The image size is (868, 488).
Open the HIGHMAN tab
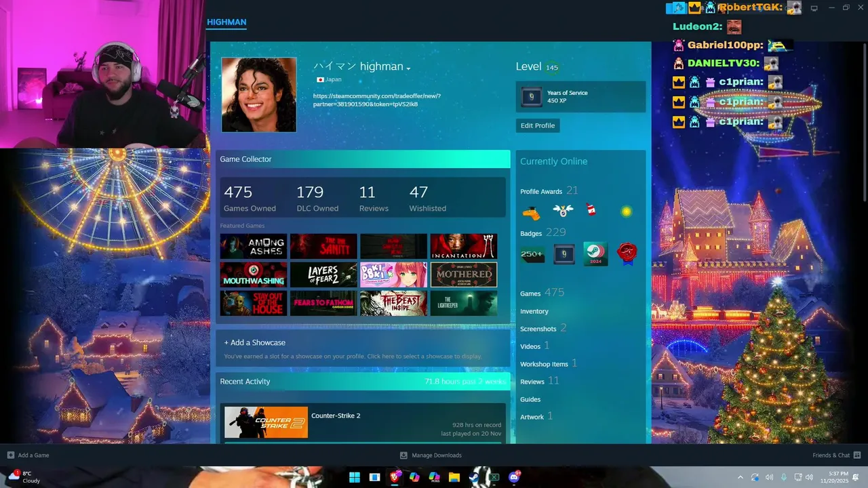[x=226, y=22]
